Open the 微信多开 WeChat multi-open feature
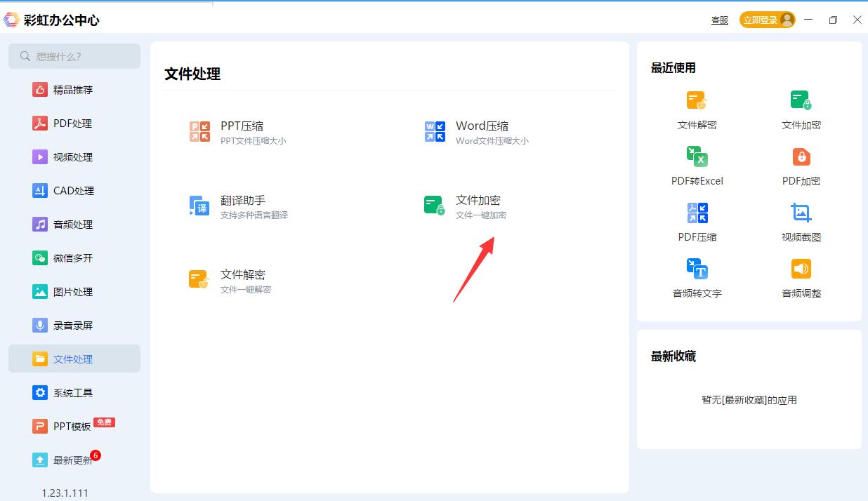 click(72, 258)
